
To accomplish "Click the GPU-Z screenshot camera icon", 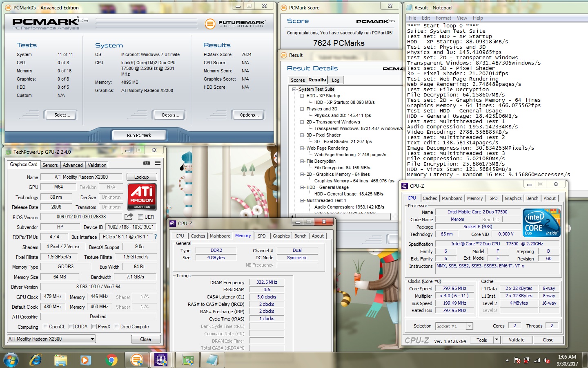I will click(x=147, y=163).
